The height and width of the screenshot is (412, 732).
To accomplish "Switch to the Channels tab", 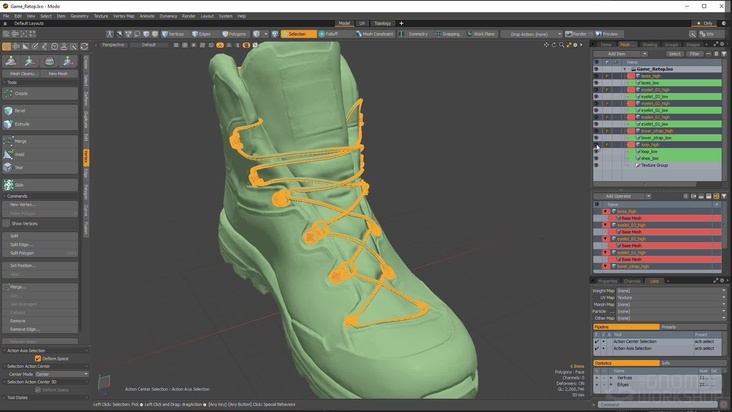I will point(632,281).
